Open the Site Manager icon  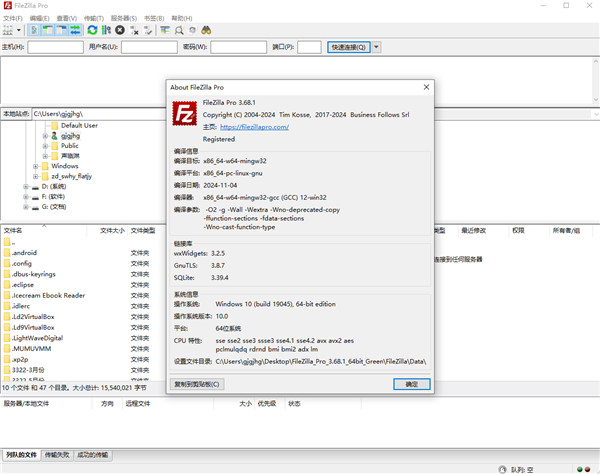coord(10,31)
